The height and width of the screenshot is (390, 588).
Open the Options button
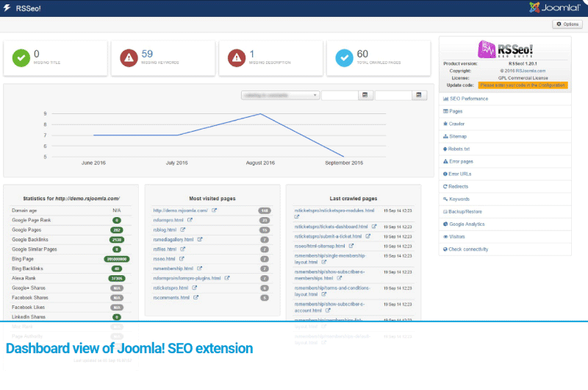click(x=567, y=24)
